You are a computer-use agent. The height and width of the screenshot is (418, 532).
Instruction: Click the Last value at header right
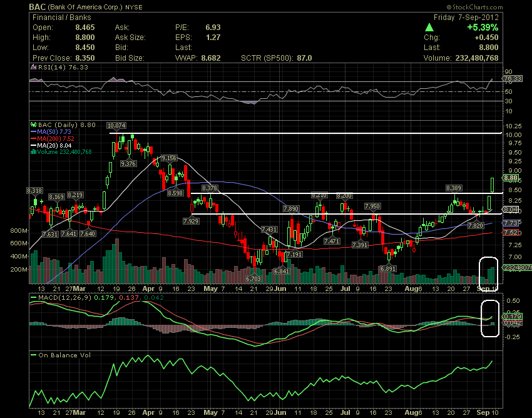(x=489, y=48)
